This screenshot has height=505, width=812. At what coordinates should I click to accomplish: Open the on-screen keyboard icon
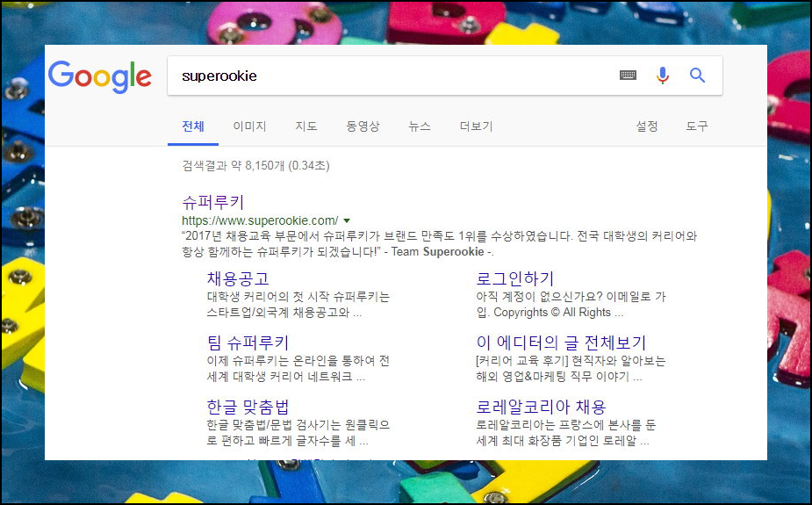click(x=628, y=76)
